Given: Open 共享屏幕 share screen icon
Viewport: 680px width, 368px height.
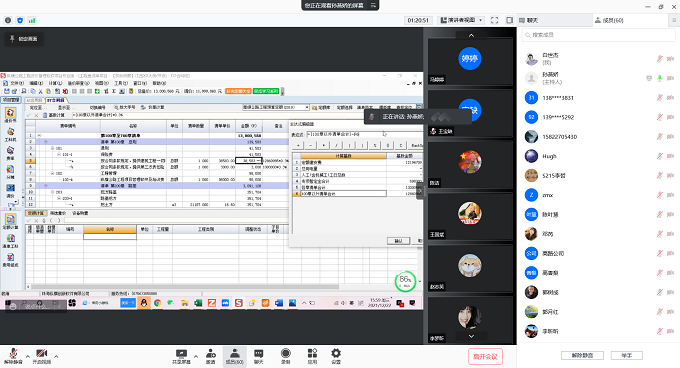Looking at the screenshot, I should pos(181,356).
